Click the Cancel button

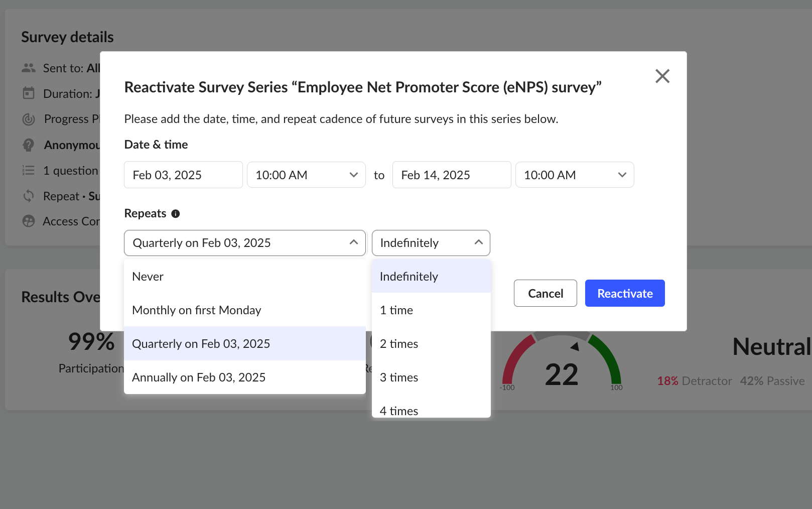pyautogui.click(x=546, y=293)
